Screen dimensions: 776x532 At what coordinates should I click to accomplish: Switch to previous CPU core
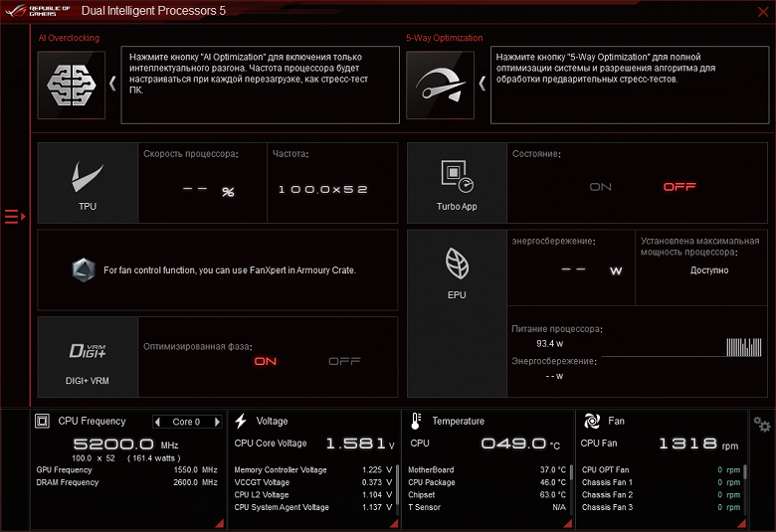158,422
